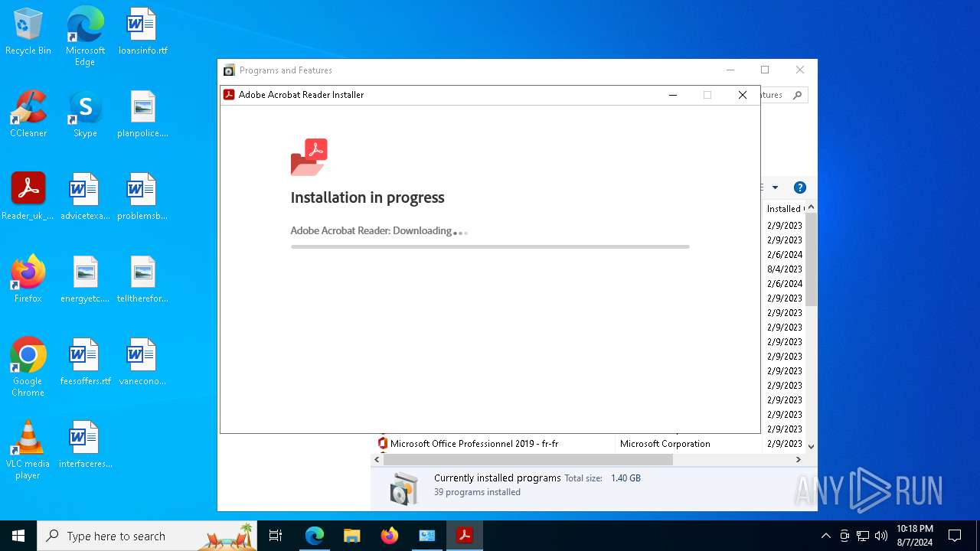
Task: Click the horizontal scrollbar left arrow
Action: (377, 459)
